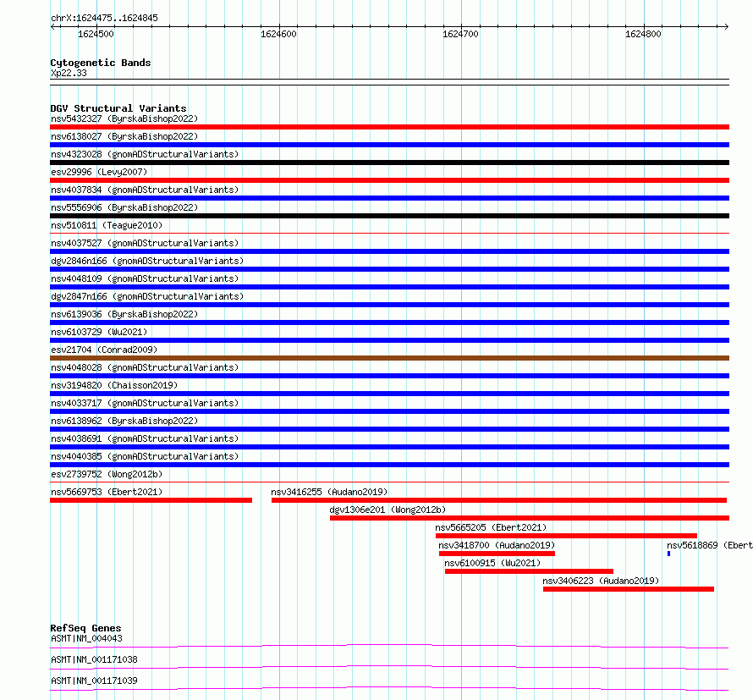Click the right arrowhead of the ruler

pyautogui.click(x=726, y=26)
